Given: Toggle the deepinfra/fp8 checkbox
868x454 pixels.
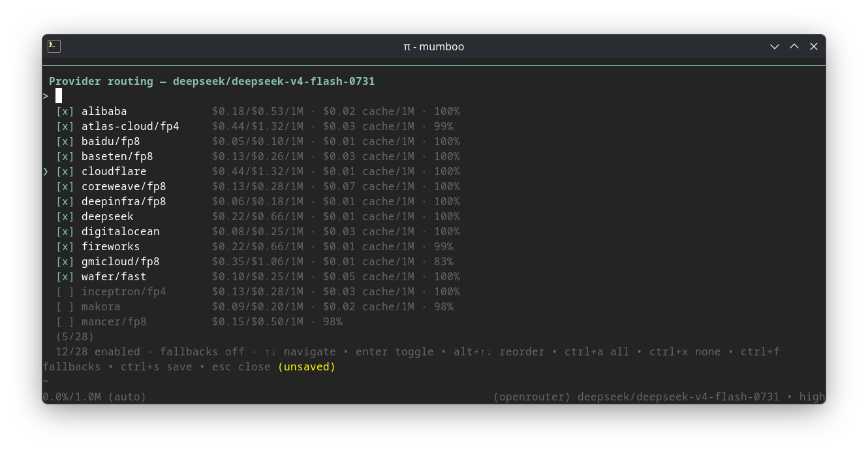Looking at the screenshot, I should tap(65, 201).
